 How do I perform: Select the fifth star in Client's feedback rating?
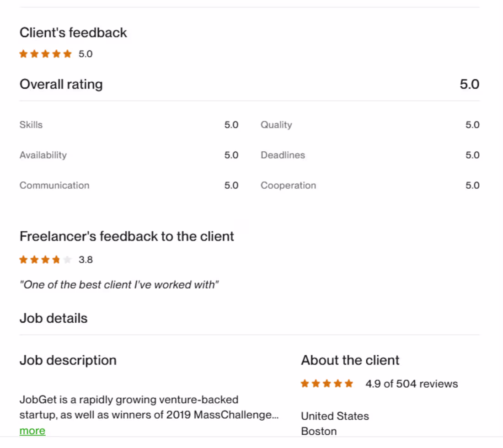point(68,53)
